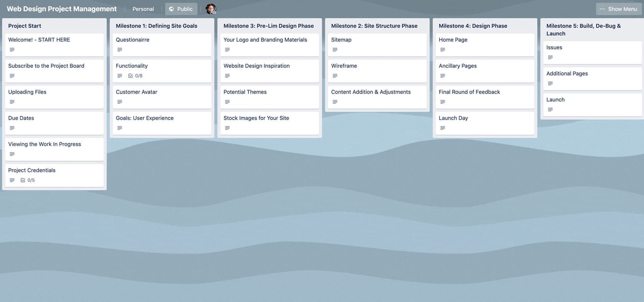Click the description icon on the Sitemap card
The image size is (644, 302).
[x=335, y=50]
